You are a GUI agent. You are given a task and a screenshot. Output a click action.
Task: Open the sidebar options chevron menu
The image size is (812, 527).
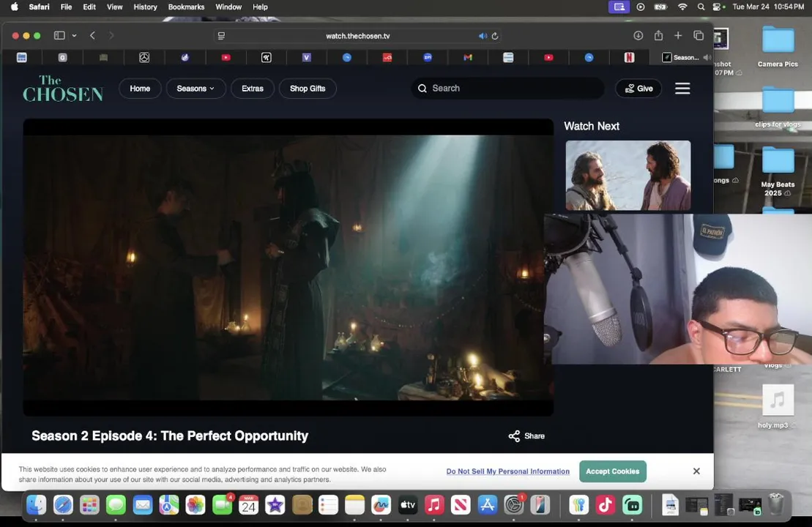pyautogui.click(x=74, y=36)
